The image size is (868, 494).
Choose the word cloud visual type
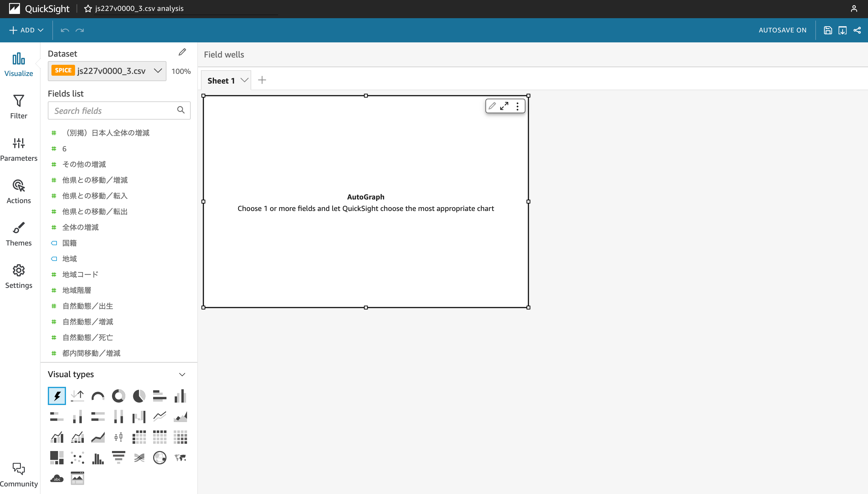57,478
